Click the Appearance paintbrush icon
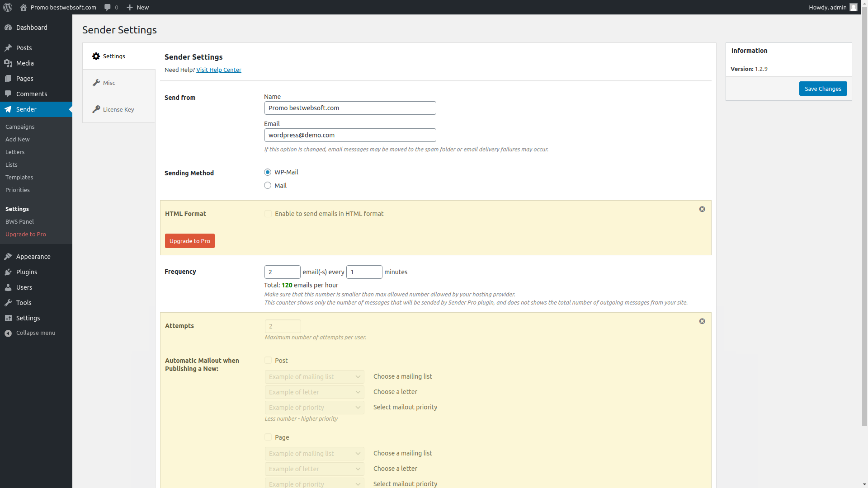The width and height of the screenshot is (868, 488). point(8,257)
